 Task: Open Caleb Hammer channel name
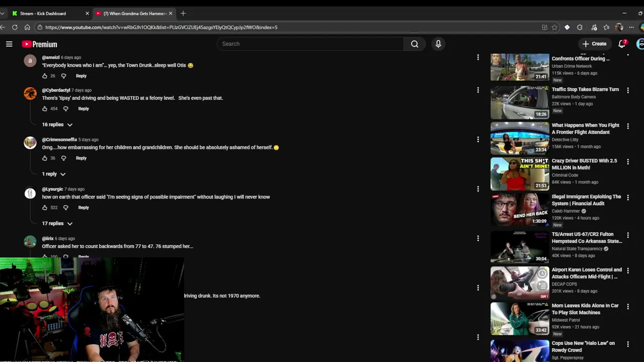pyautogui.click(x=566, y=211)
